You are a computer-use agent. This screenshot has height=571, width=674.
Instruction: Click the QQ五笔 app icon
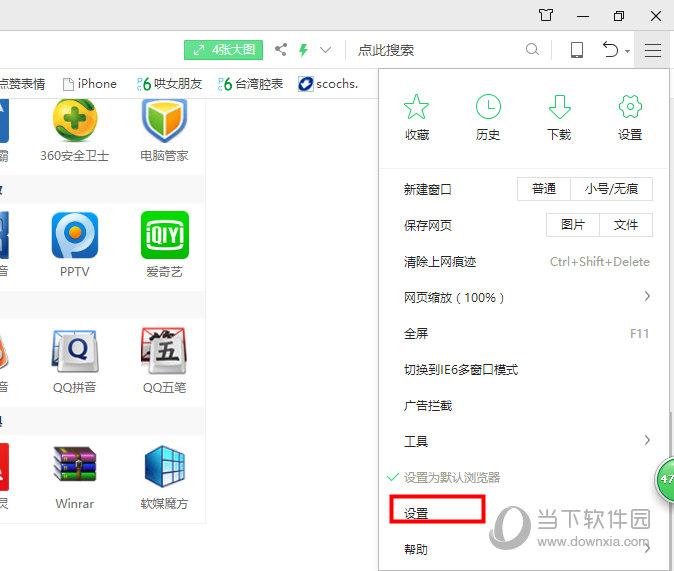(x=165, y=350)
